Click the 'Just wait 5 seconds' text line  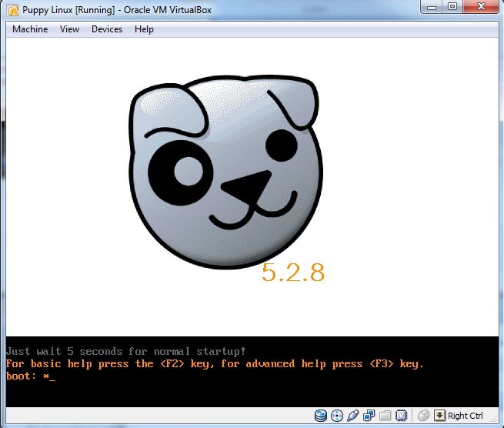click(x=125, y=351)
